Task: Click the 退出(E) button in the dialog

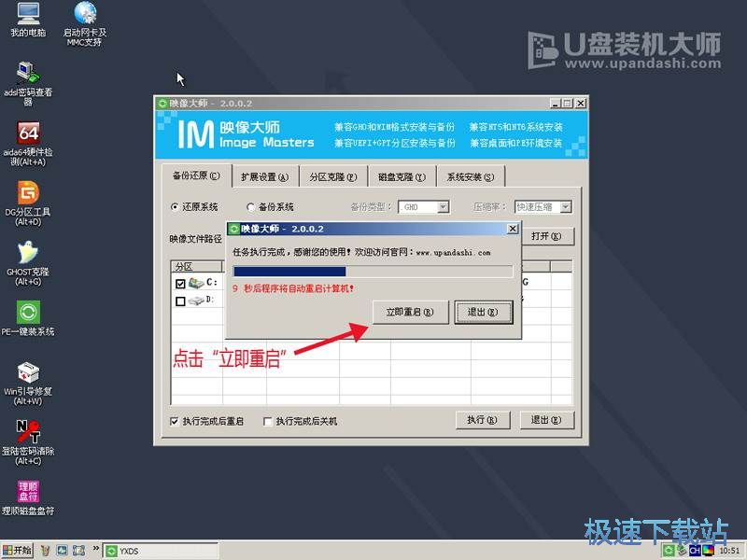Action: (483, 313)
